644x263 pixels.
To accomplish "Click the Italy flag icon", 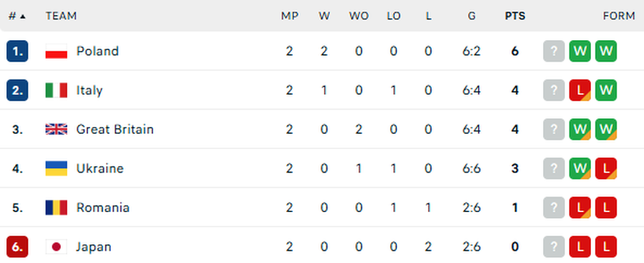I will (57, 90).
